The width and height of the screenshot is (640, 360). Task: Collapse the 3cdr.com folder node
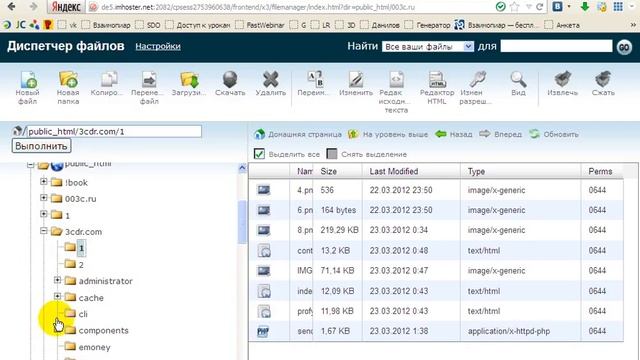pos(43,231)
